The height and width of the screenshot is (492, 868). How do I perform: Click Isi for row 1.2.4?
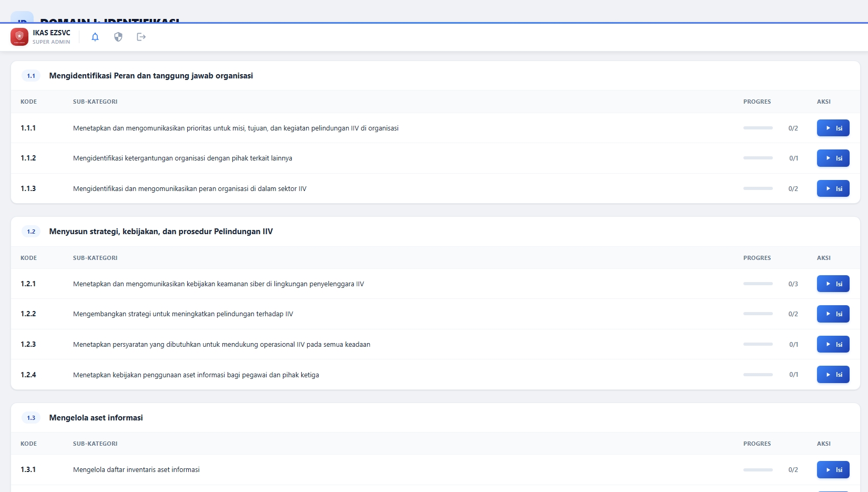[x=833, y=375]
